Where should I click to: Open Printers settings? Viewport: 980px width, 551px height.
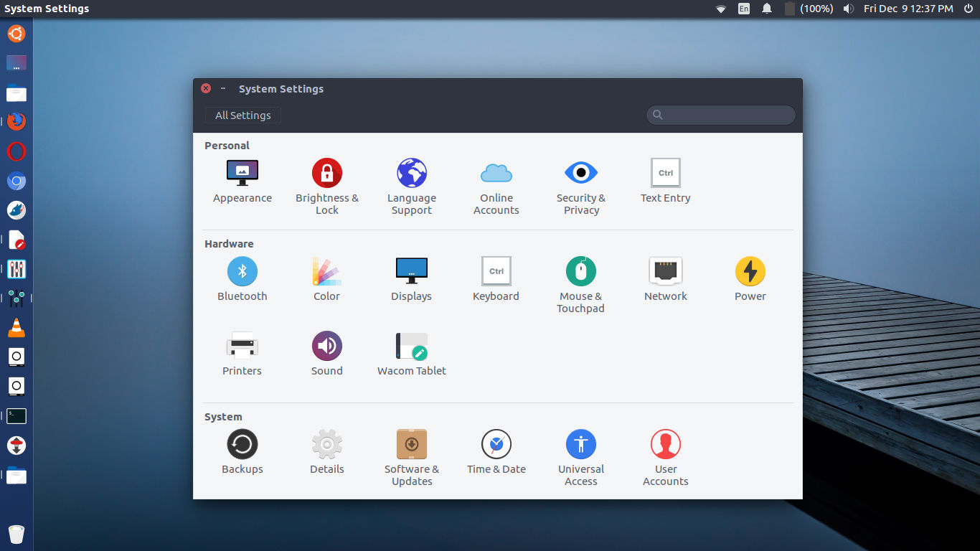(242, 350)
